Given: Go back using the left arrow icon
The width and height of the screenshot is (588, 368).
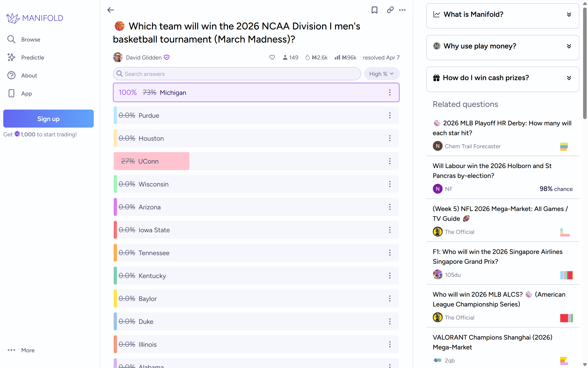Looking at the screenshot, I should coord(110,10).
